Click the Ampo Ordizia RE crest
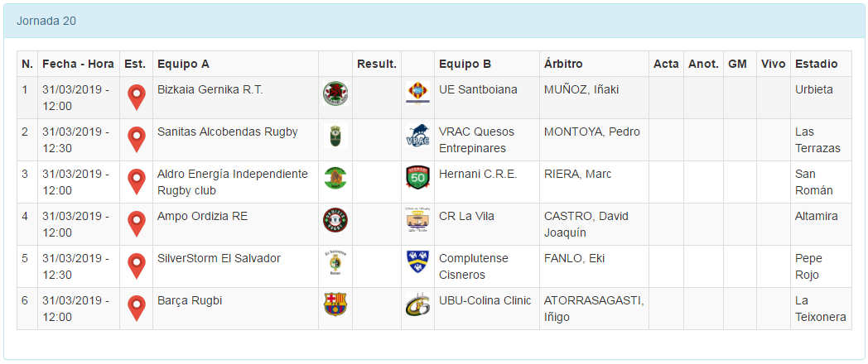This screenshot has height=364, width=868. 335,220
